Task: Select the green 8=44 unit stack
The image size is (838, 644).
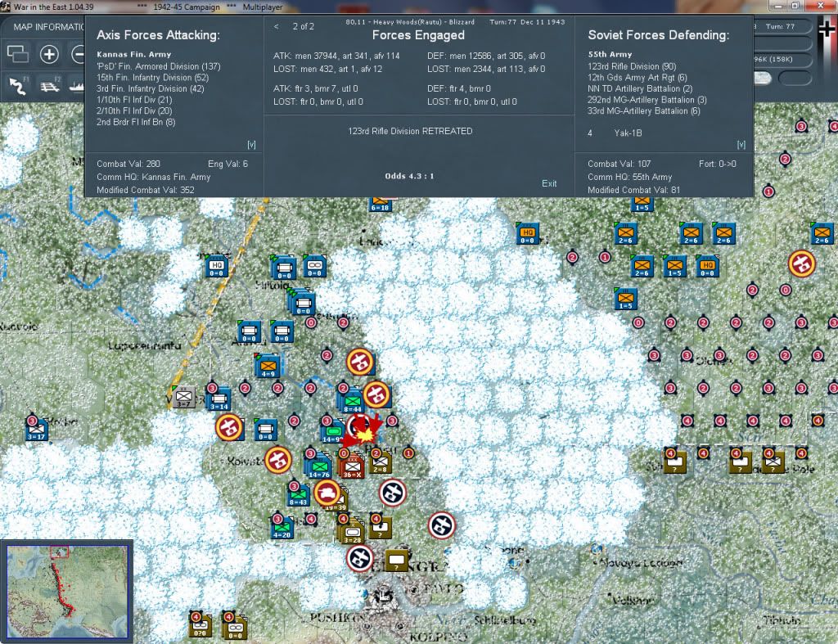Action: pos(351,401)
